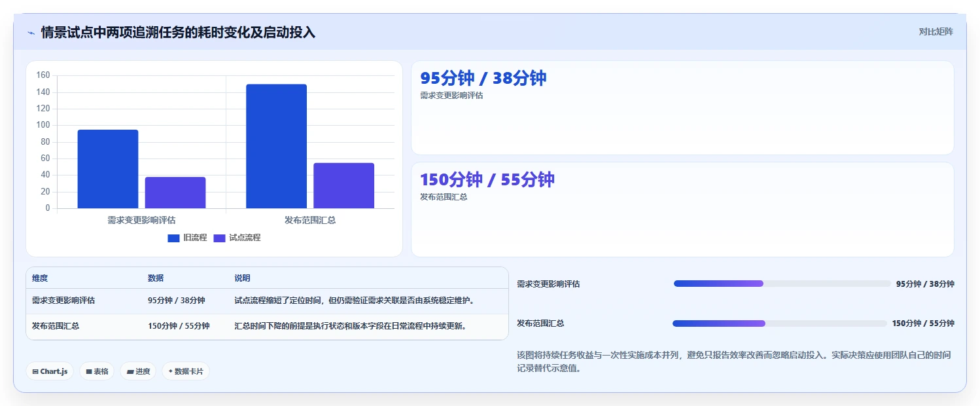
Task: Click the 150分钟 / 55分钟 progress value
Action: tap(923, 323)
